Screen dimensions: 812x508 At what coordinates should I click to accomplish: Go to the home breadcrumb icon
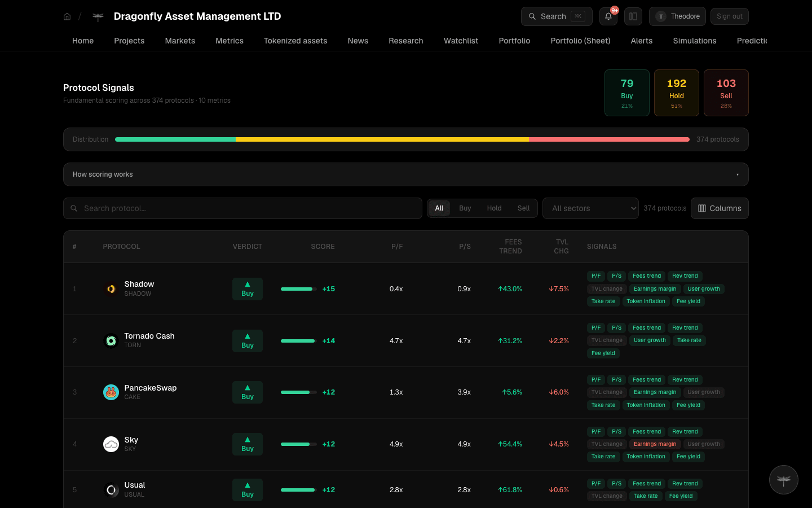pos(67,16)
